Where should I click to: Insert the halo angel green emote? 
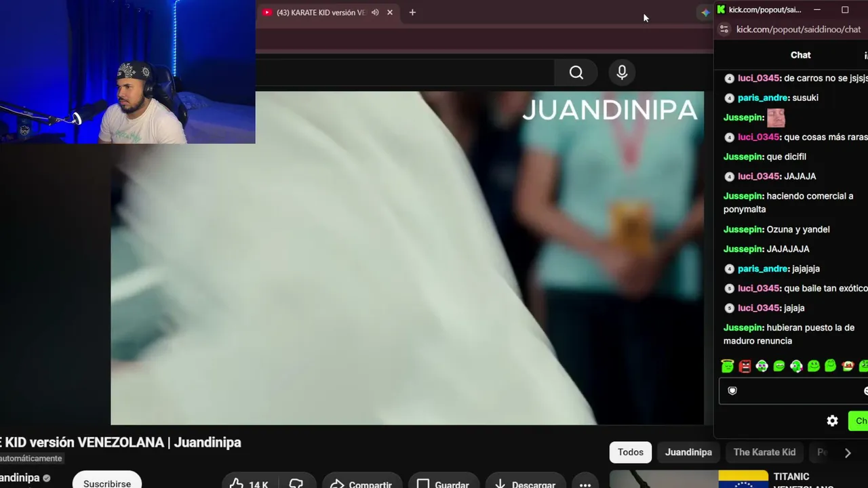pyautogui.click(x=728, y=366)
